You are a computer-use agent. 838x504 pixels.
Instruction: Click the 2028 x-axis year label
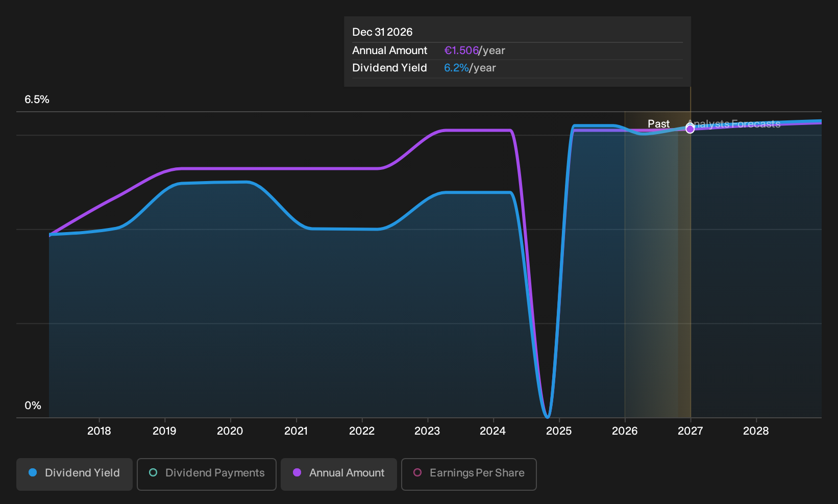coord(756,431)
